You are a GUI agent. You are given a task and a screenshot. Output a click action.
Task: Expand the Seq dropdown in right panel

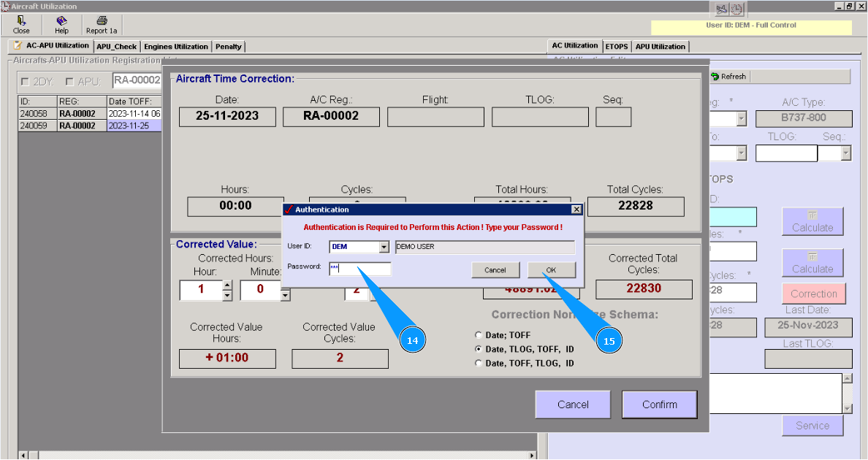pyautogui.click(x=846, y=153)
